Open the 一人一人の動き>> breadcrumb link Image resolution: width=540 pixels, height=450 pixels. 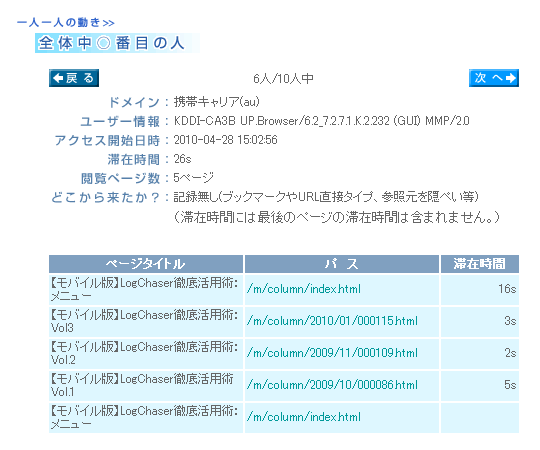(x=66, y=23)
